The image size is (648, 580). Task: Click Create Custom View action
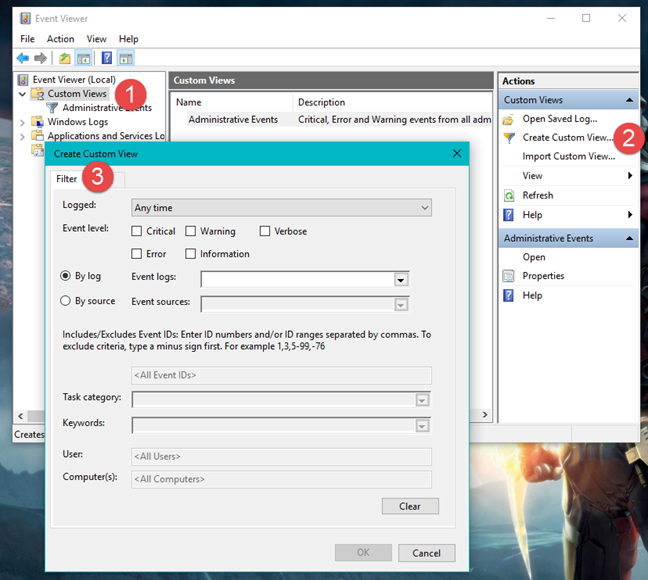point(567,138)
